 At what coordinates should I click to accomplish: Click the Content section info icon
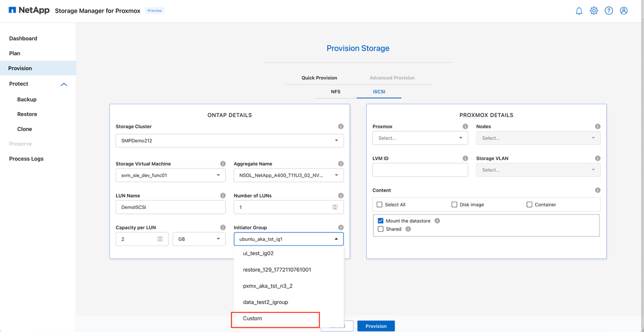pos(598,190)
